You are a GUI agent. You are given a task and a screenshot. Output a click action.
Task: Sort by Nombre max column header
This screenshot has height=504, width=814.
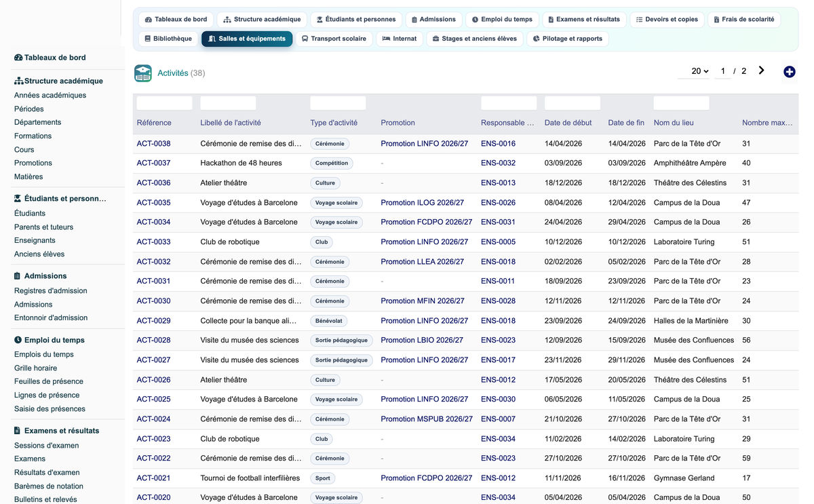tap(767, 123)
